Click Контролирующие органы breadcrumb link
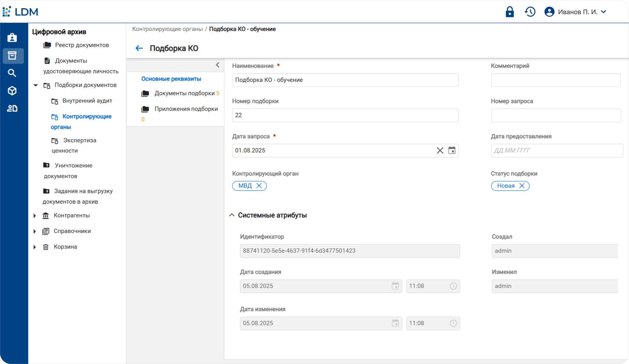The width and height of the screenshot is (629, 364). point(167,29)
